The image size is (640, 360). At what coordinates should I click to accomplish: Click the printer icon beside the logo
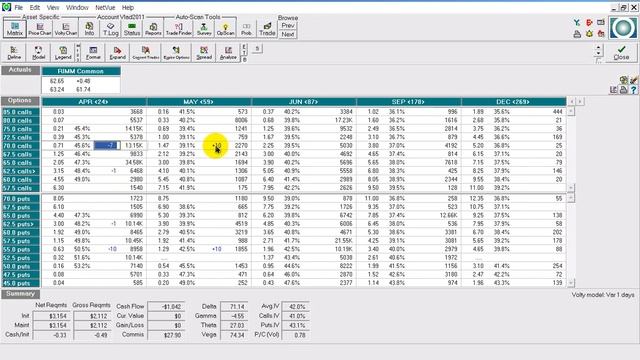(x=577, y=34)
